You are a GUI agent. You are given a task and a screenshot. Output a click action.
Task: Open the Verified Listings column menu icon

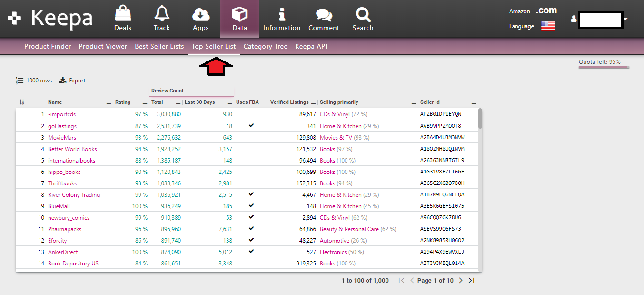click(314, 102)
